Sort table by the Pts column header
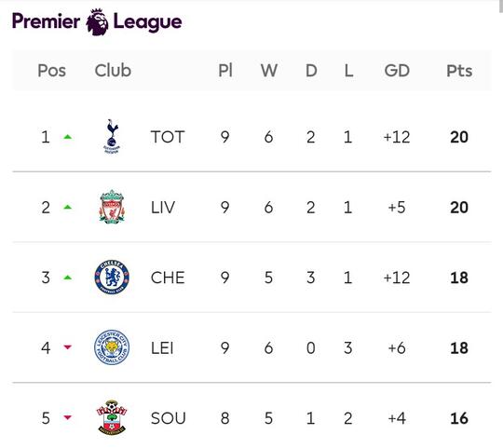503x448 pixels. (x=459, y=71)
